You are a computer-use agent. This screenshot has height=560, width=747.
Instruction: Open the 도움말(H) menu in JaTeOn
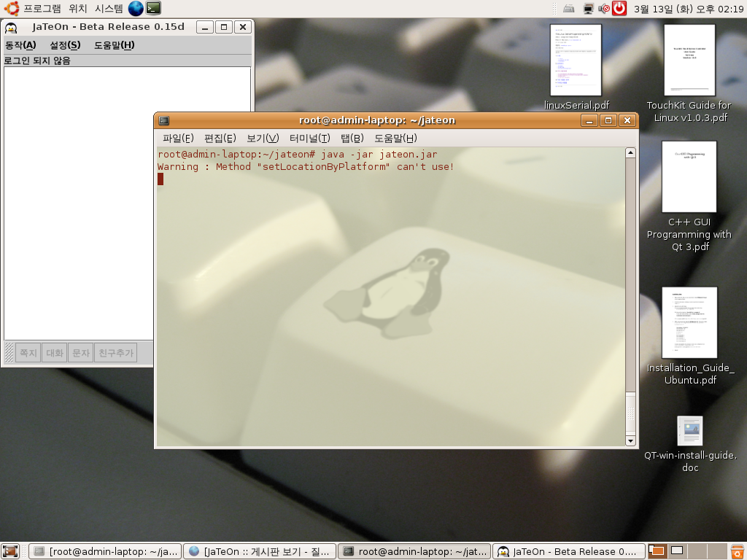tap(115, 45)
